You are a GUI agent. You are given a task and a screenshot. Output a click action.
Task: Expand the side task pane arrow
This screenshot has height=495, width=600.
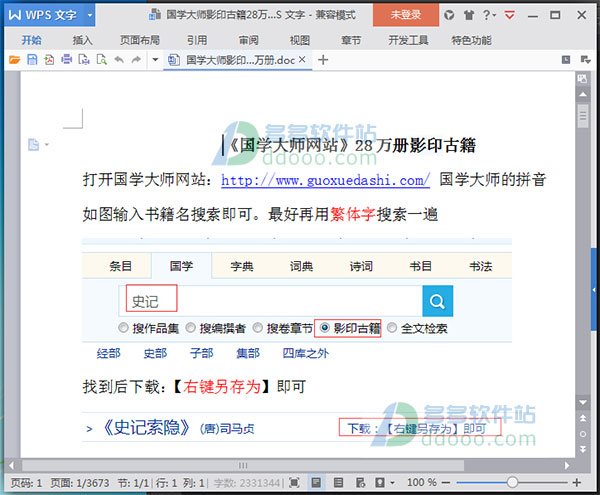pos(593,290)
